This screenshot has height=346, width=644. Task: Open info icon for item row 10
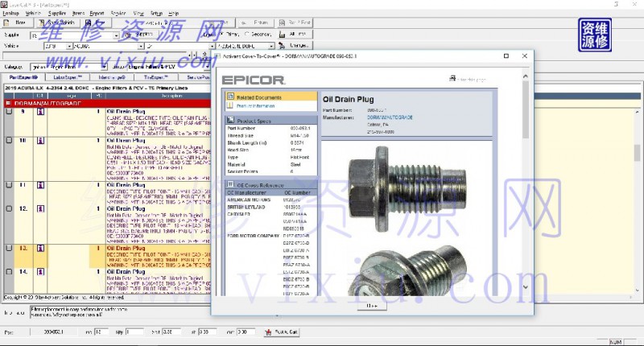pyautogui.click(x=40, y=140)
